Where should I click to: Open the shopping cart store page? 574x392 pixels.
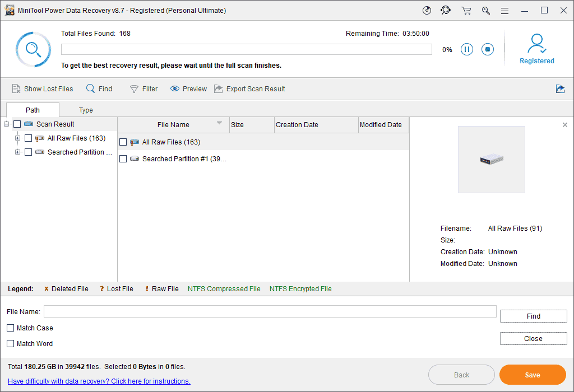[x=466, y=10]
